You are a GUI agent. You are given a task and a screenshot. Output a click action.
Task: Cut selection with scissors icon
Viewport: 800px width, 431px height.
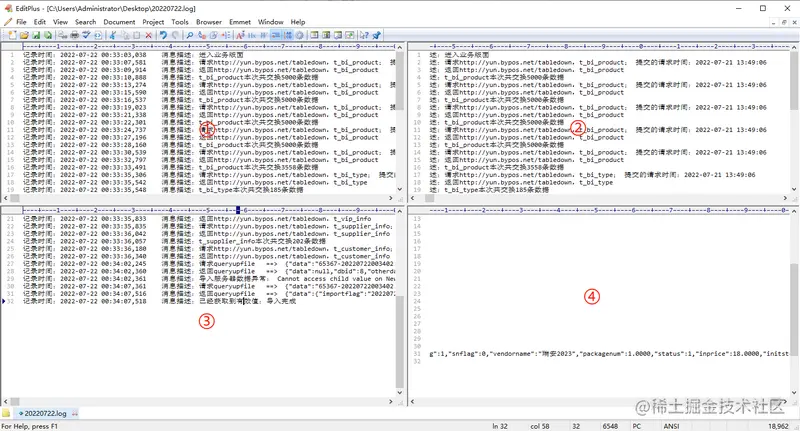coord(112,35)
